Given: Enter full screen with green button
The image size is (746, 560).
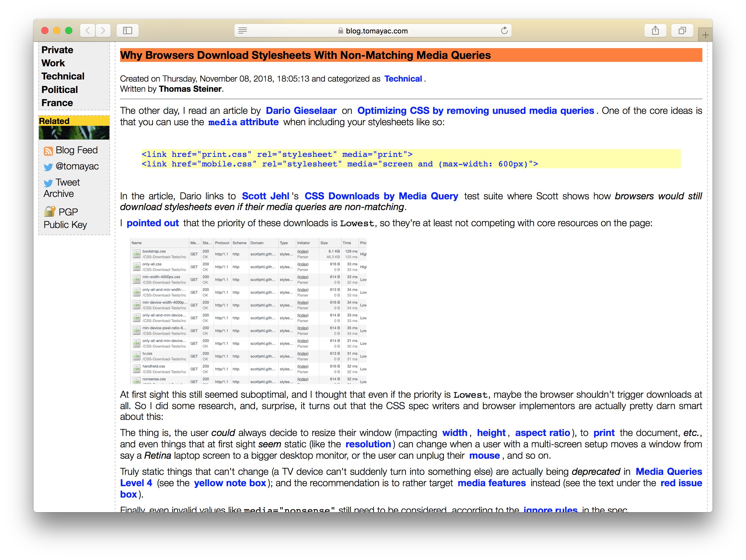Looking at the screenshot, I should pyautogui.click(x=69, y=31).
